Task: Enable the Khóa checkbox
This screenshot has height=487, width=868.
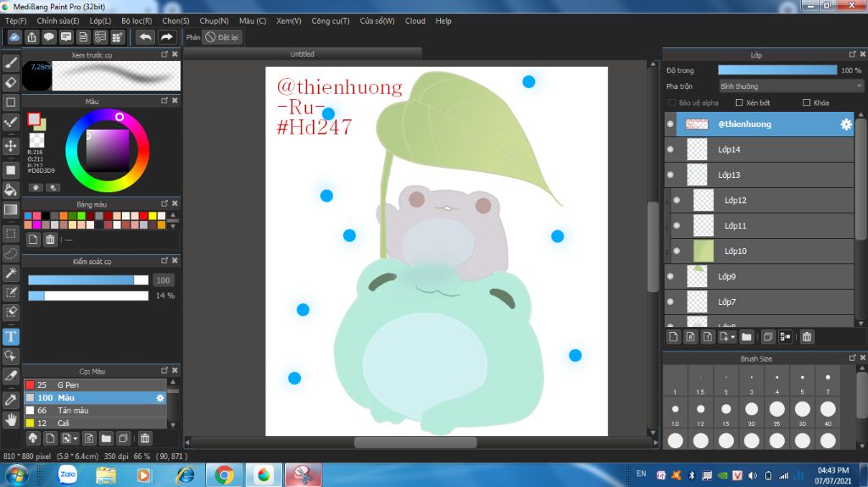Action: pos(807,103)
